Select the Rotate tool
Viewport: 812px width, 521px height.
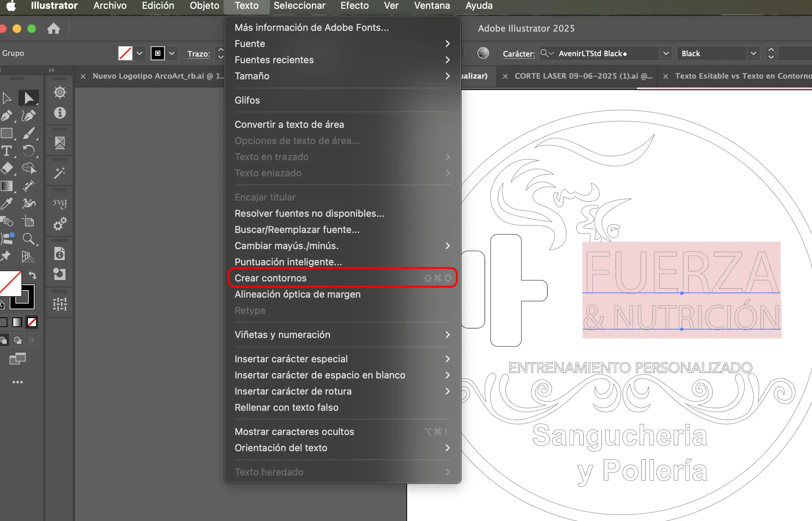29,151
